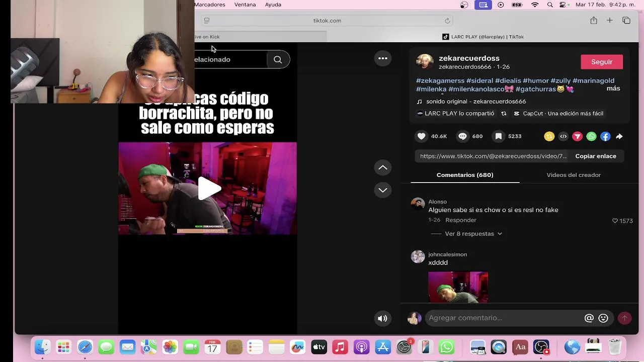
Task: Expand the description with más
Action: click(x=613, y=88)
